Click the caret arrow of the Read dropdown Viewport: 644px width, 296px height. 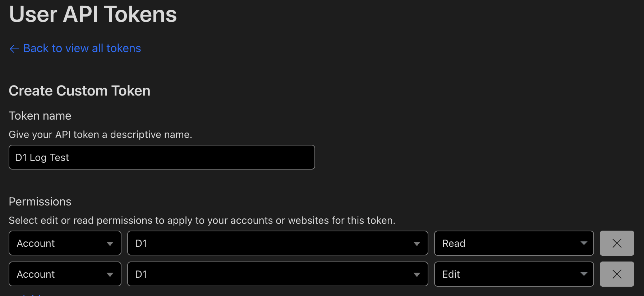(x=584, y=243)
